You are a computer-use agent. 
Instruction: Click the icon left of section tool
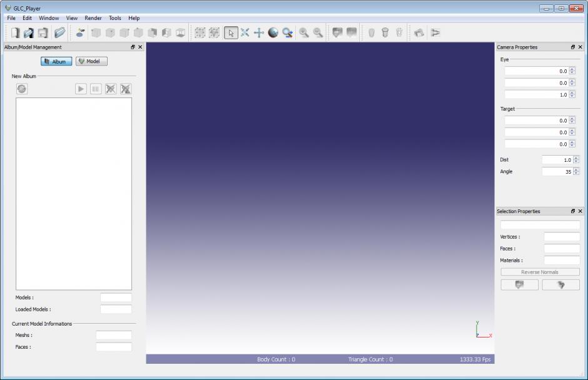pyautogui.click(x=419, y=33)
